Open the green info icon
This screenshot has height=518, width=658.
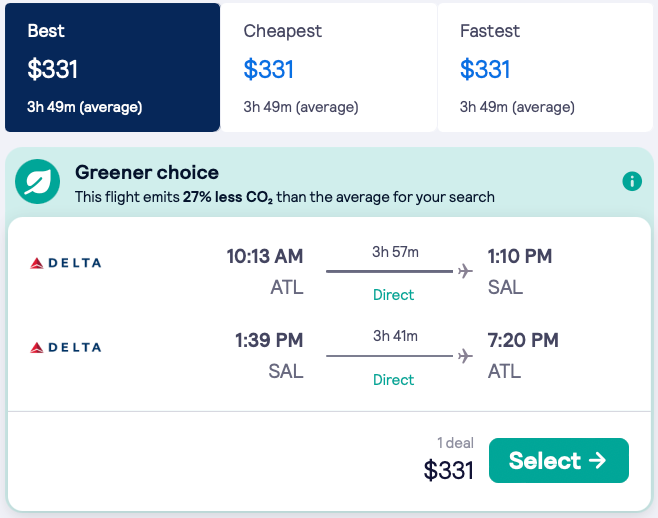click(631, 181)
